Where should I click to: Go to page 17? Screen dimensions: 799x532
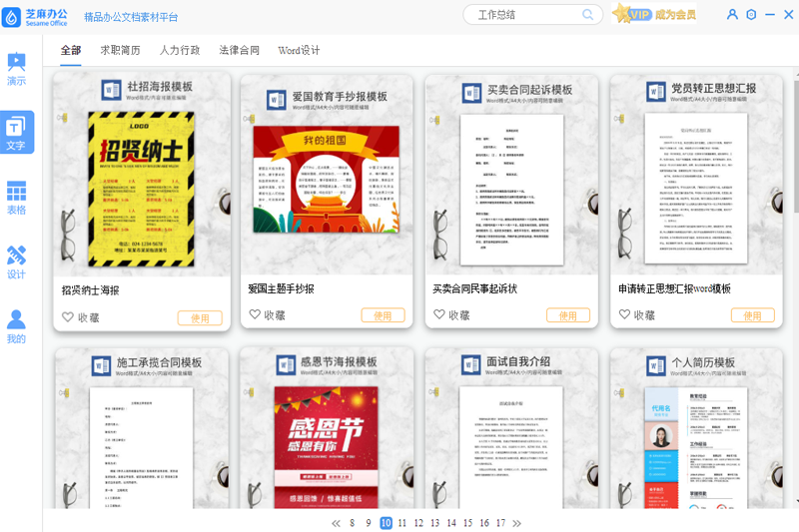[x=501, y=523]
